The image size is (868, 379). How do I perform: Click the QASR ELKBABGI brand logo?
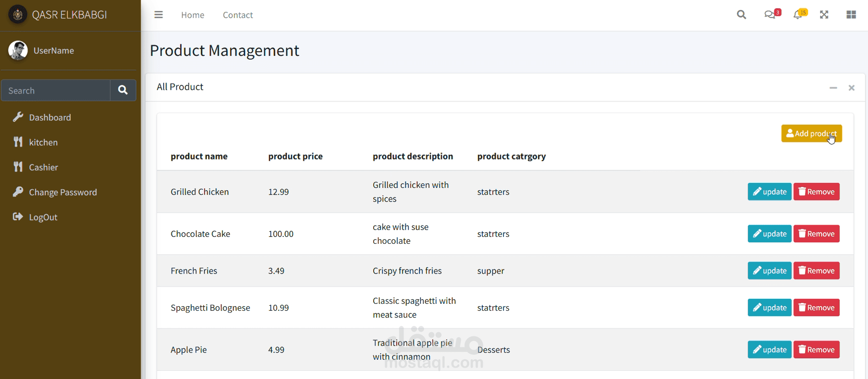[18, 15]
